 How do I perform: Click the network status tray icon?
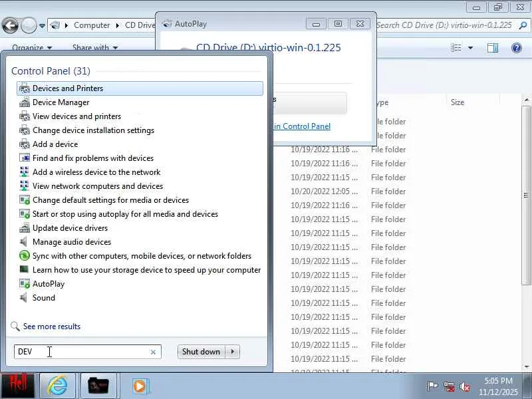click(x=448, y=386)
